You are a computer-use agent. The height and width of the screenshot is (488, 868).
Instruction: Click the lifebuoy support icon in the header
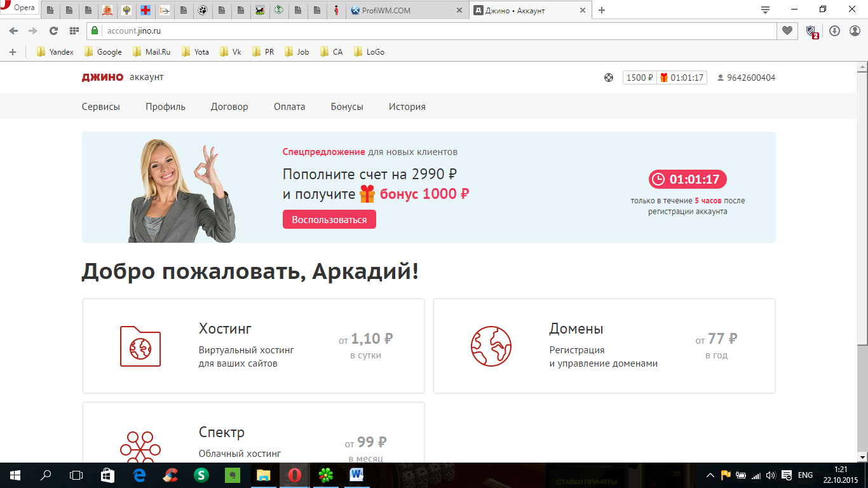point(609,78)
